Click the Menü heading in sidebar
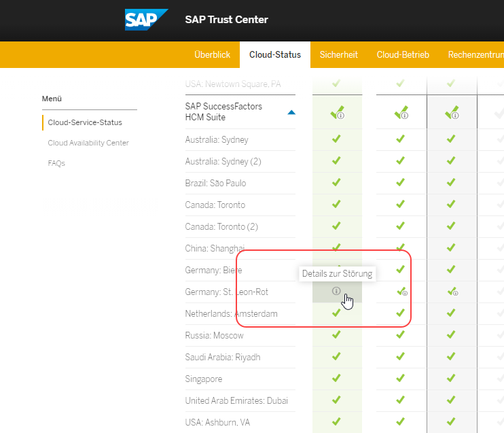504x433 pixels. (52, 99)
